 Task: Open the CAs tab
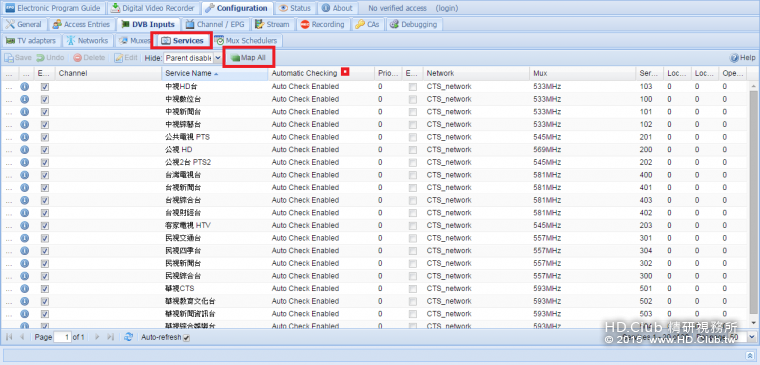click(367, 24)
